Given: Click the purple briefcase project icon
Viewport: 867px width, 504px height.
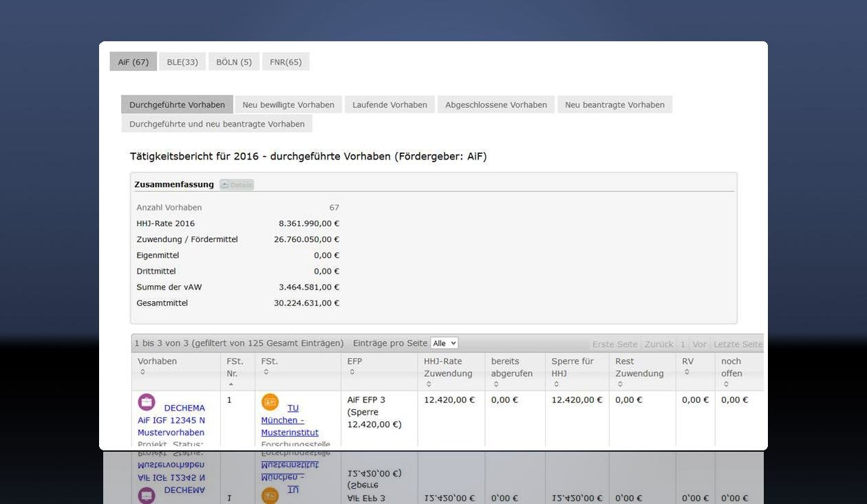Looking at the screenshot, I should tap(147, 402).
